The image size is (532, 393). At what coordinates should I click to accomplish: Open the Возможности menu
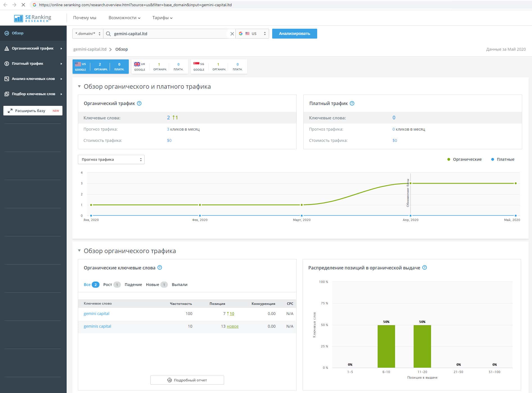pyautogui.click(x=124, y=18)
